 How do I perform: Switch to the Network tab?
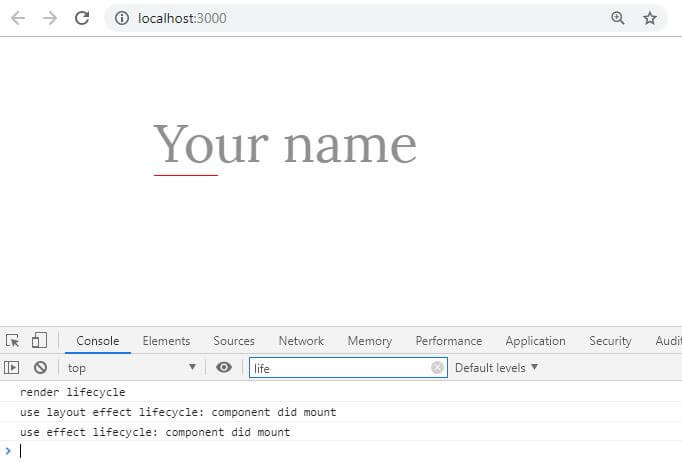[301, 341]
